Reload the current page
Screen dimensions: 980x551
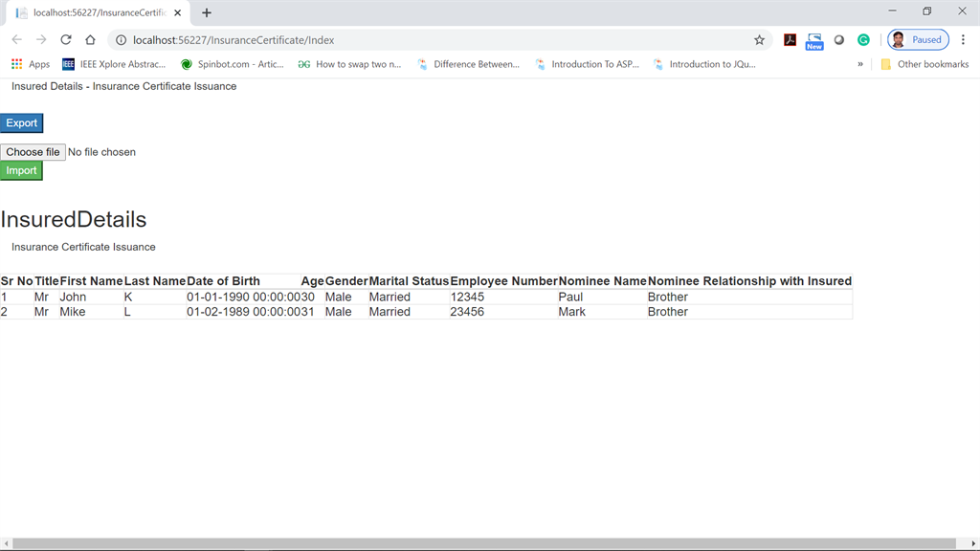point(65,41)
